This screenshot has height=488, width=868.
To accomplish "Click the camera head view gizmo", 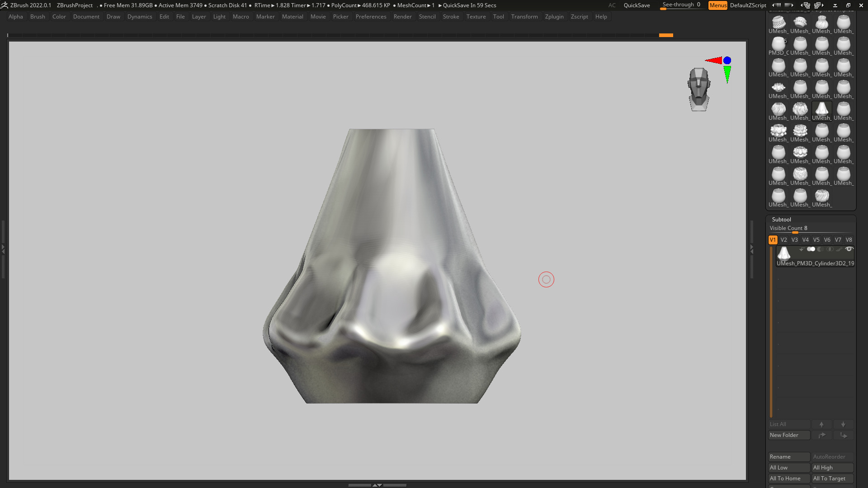I will pyautogui.click(x=699, y=89).
